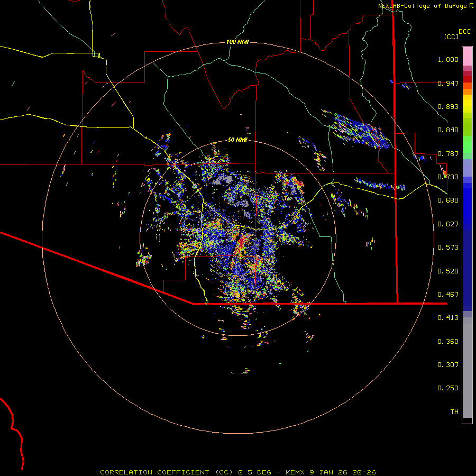The image size is (476, 476).
Task: Click the 0.253 value on the color scale
Action: pos(448,388)
